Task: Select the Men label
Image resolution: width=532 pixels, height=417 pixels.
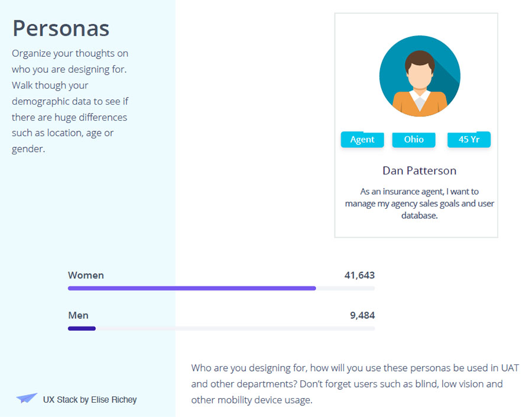Action: coord(78,315)
